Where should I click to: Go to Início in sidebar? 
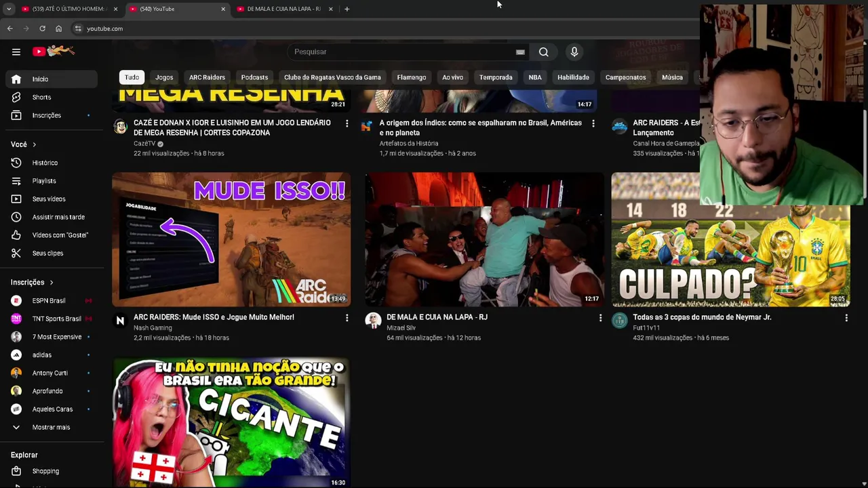[52, 79]
